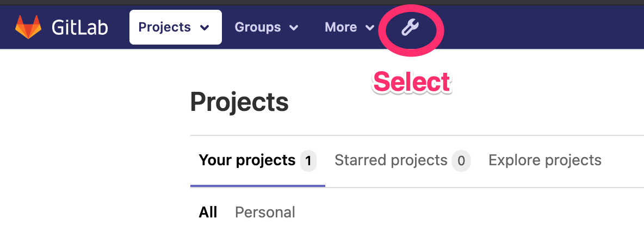The width and height of the screenshot is (644, 237).
Task: Open the Admin Area wrench icon
Action: point(410,28)
